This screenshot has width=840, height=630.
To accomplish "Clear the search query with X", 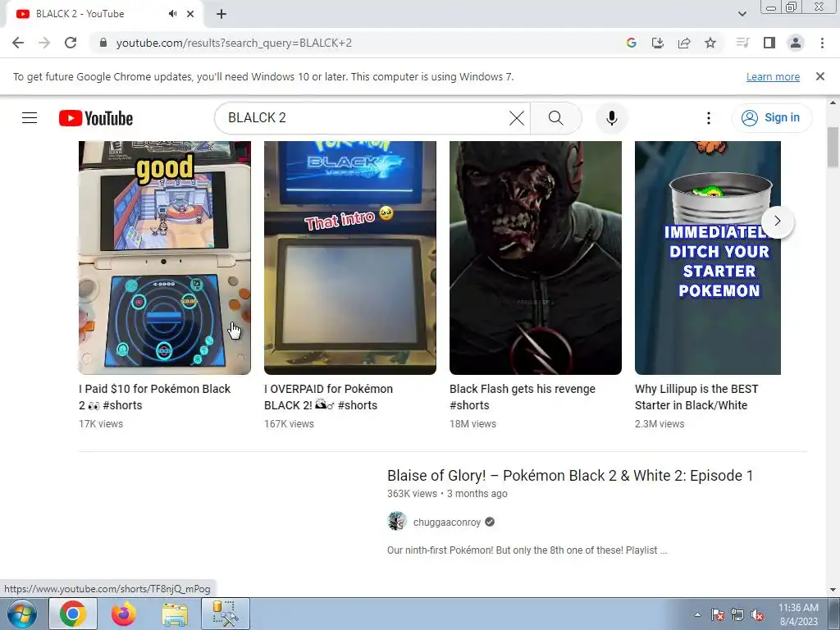I will point(517,118).
